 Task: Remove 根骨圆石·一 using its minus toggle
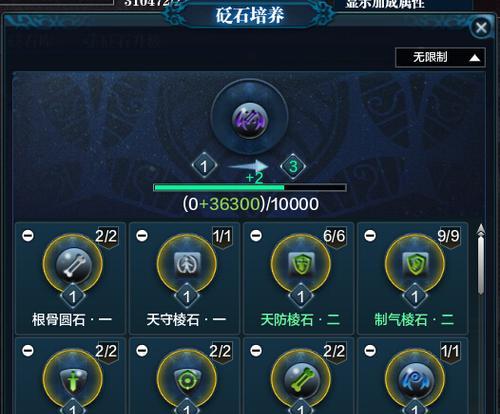tap(28, 236)
